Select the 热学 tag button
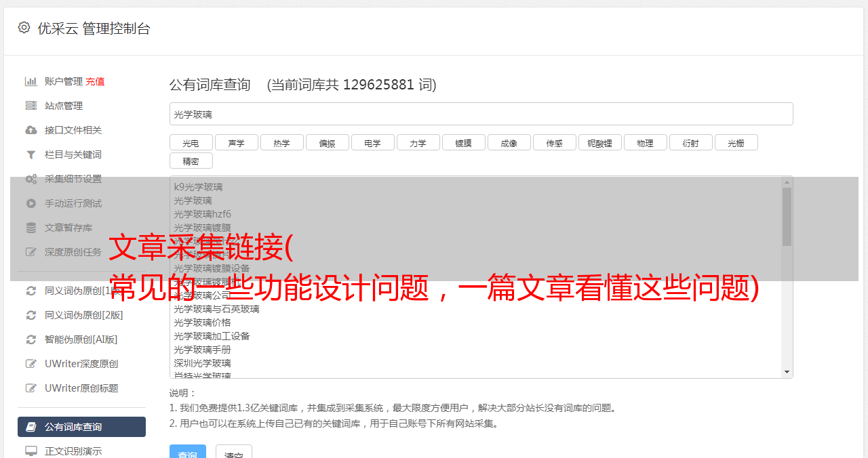The image size is (868, 458). (282, 142)
